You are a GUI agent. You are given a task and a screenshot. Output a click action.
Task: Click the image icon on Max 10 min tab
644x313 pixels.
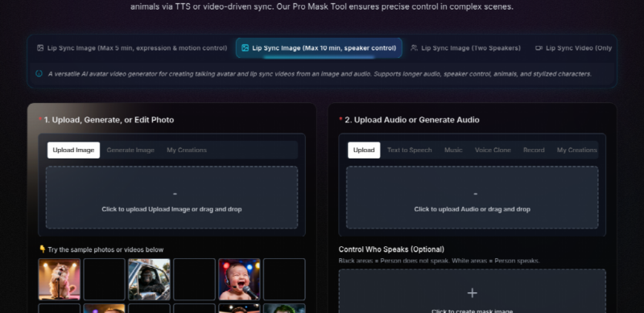(246, 48)
